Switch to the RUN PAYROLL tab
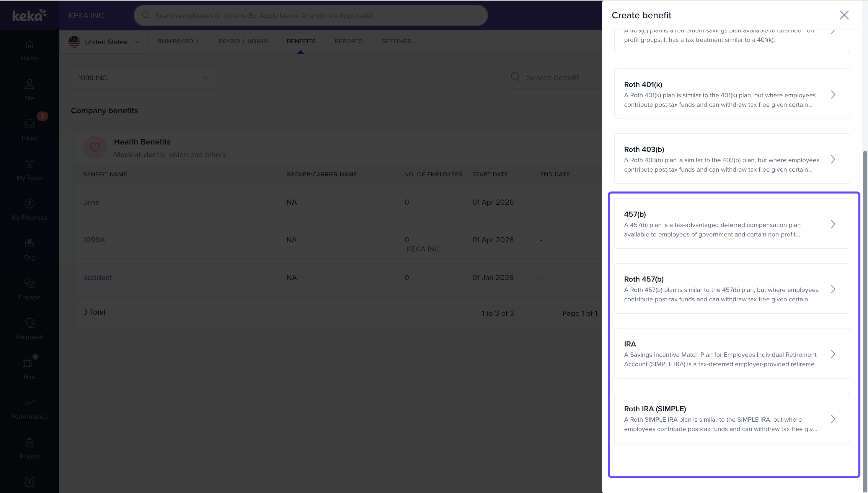 pos(178,41)
